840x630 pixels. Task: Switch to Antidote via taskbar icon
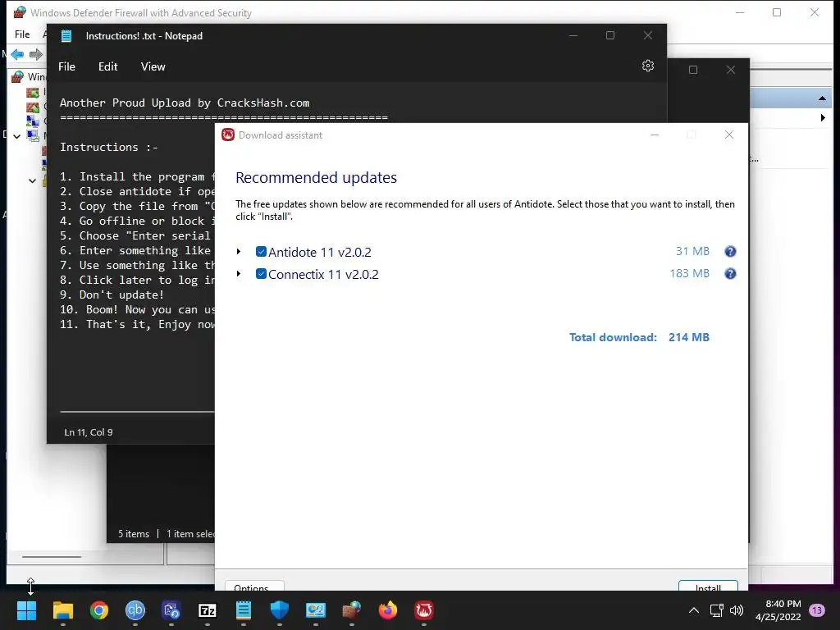(x=424, y=610)
